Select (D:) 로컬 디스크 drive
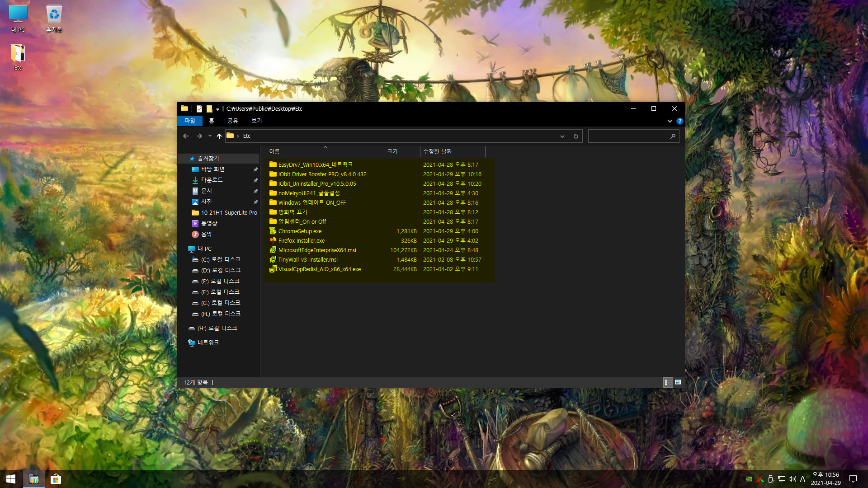868x488 pixels. coord(221,270)
